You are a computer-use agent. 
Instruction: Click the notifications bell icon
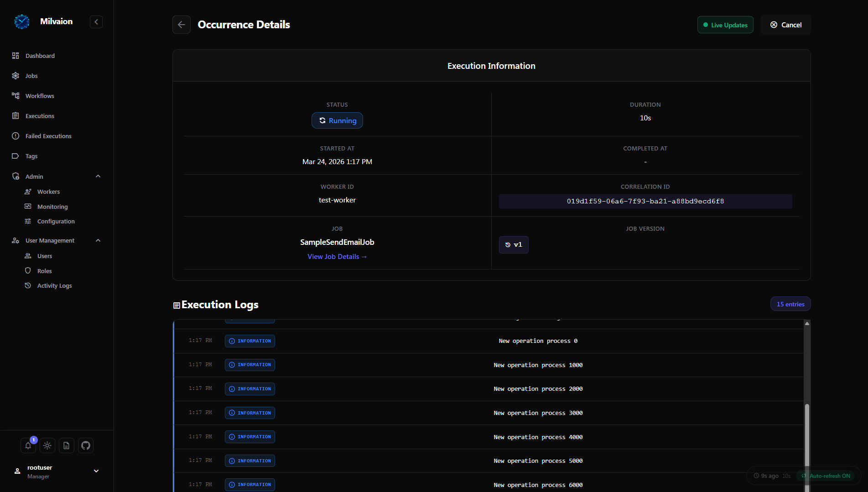28,445
